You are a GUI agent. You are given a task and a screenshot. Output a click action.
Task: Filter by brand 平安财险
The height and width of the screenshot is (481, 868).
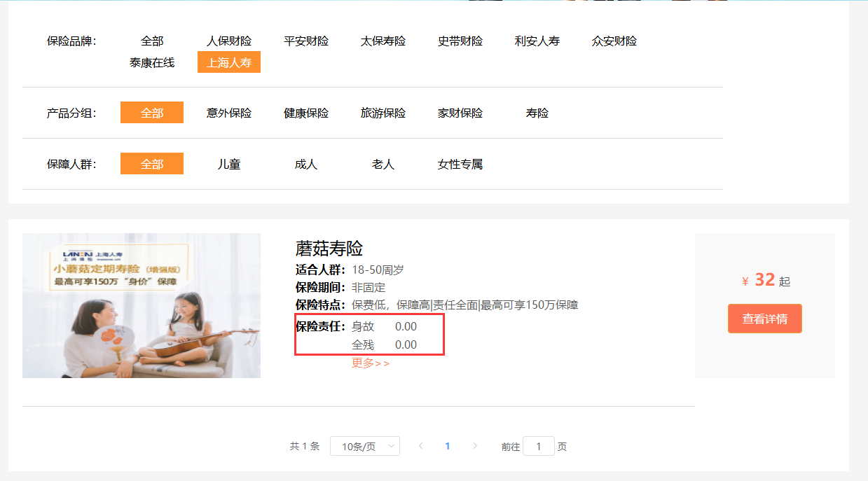coord(306,41)
